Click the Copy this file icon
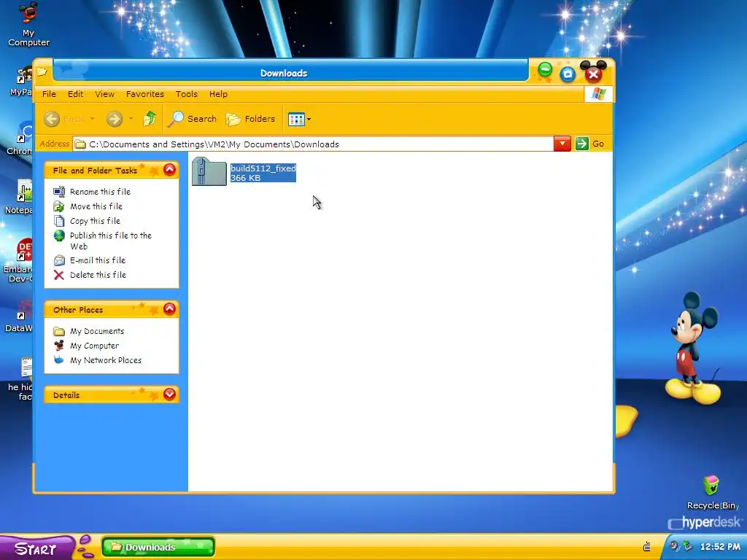This screenshot has width=747, height=560. click(x=59, y=221)
